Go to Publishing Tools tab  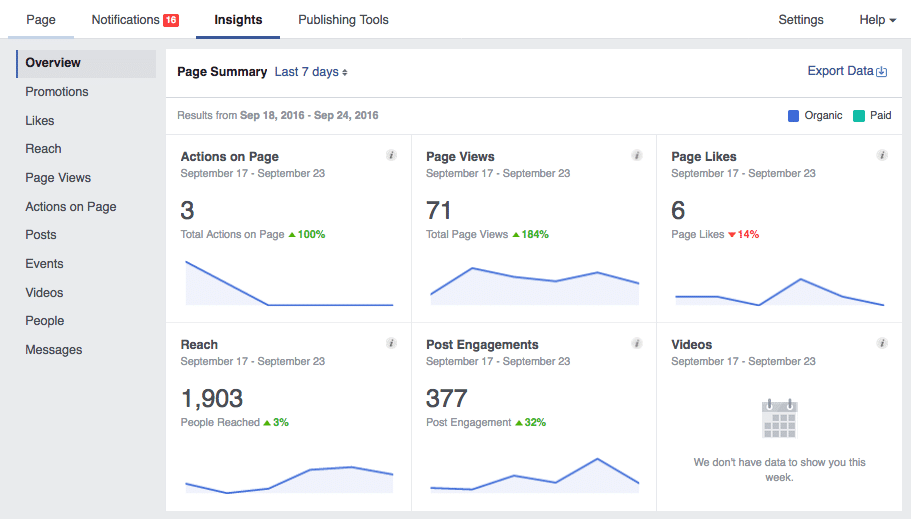coord(343,20)
